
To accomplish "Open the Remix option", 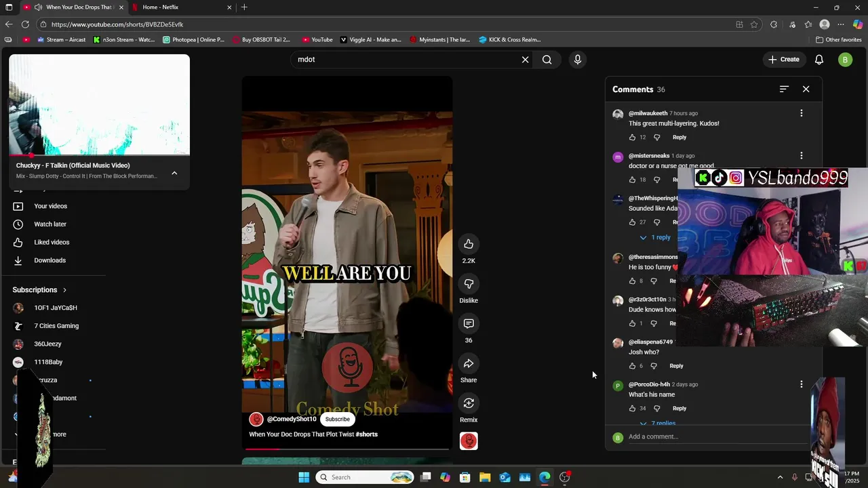I will [x=469, y=404].
